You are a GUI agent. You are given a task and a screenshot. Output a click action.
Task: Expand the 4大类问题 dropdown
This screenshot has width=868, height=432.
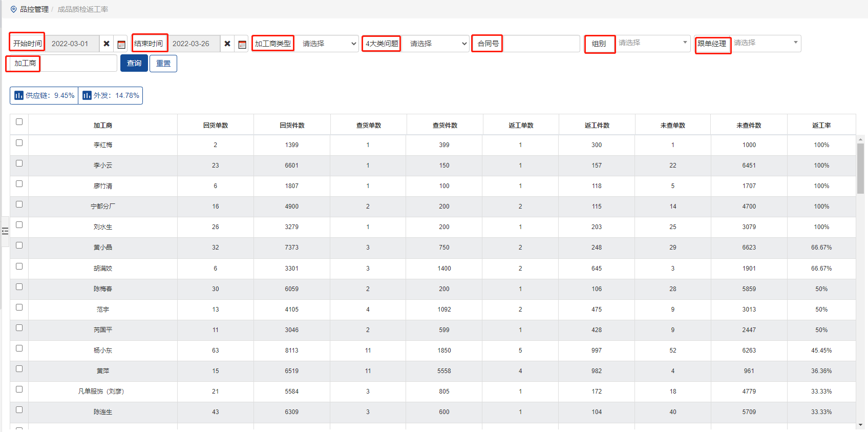click(437, 44)
